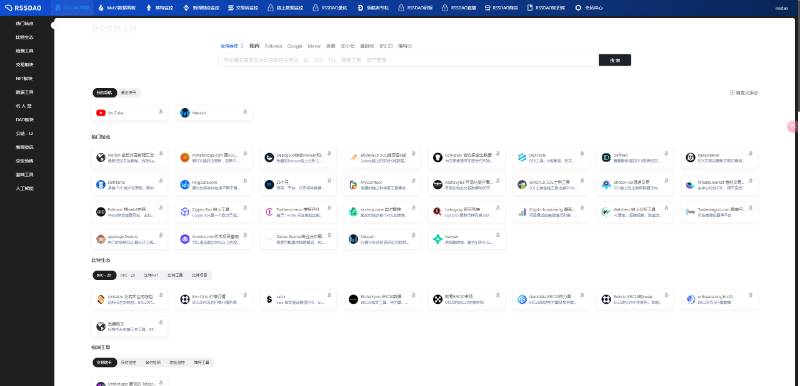Select the BRC-20 pill under 比特生态

105,275
